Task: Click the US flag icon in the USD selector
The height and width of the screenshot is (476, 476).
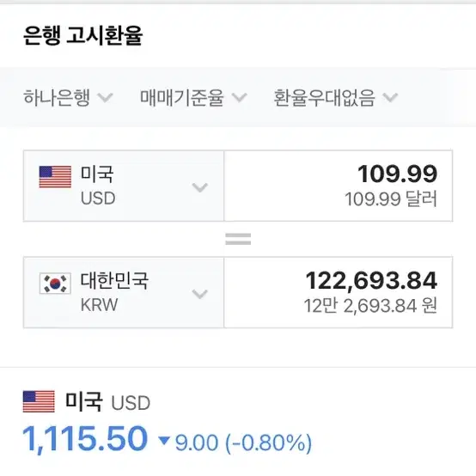Action: (55, 177)
